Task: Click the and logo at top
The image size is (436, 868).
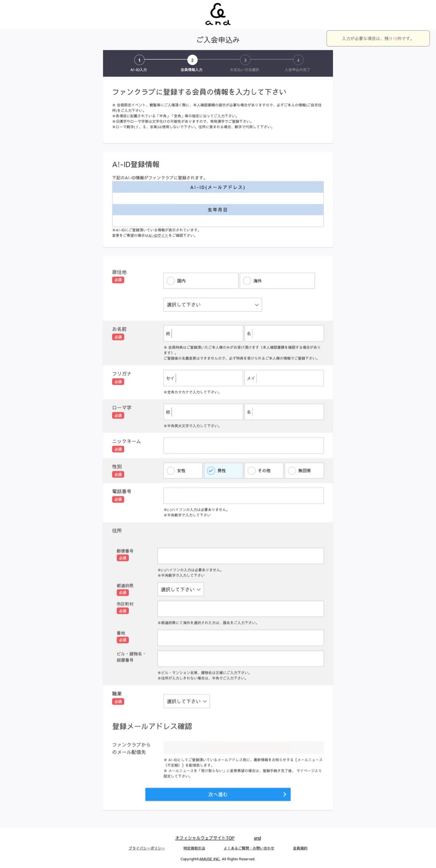Action: [218, 14]
